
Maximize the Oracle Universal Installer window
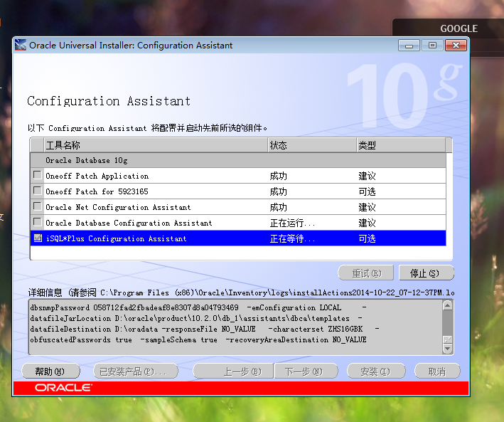coord(432,46)
